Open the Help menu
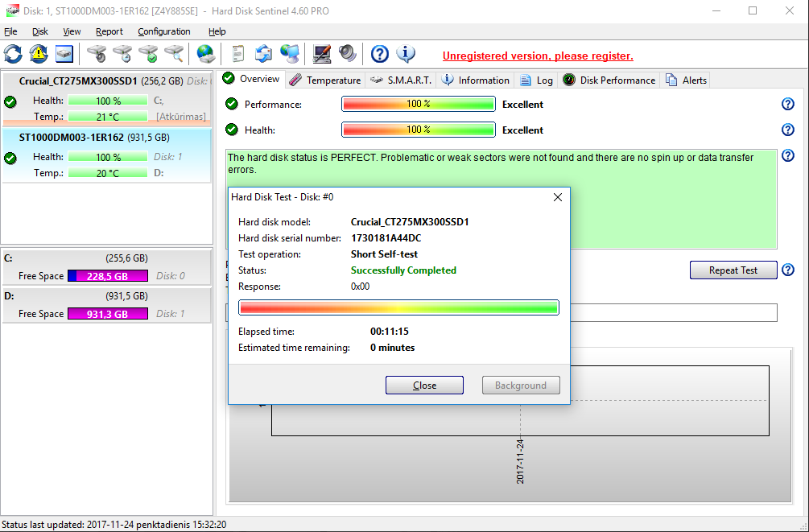The image size is (809, 532). point(217,31)
